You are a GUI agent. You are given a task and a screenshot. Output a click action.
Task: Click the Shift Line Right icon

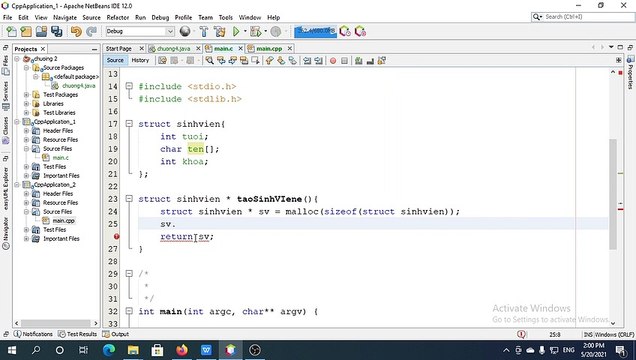pos(318,60)
